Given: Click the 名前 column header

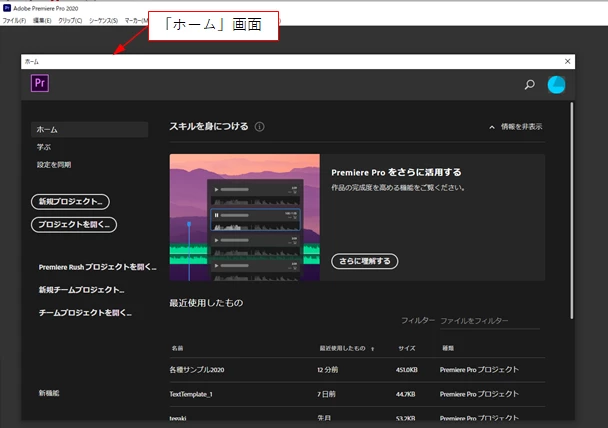Looking at the screenshot, I should (x=177, y=348).
